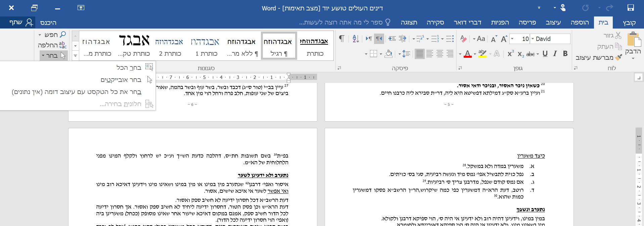This screenshot has height=226, width=644.
Task: Set right-to-left text direction
Action: tap(379, 39)
